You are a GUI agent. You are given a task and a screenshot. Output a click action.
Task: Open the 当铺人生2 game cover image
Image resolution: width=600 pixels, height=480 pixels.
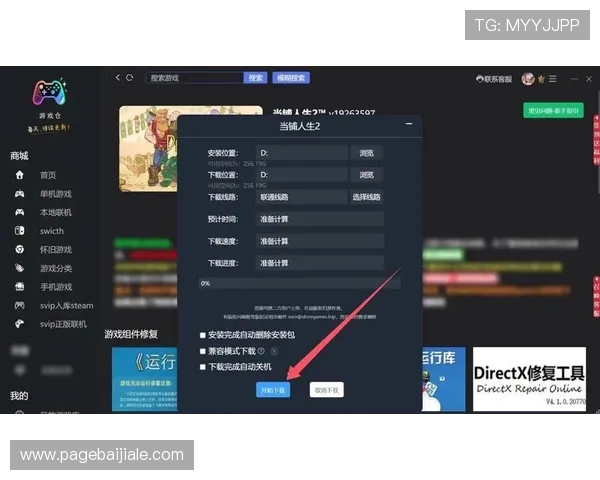[x=148, y=149]
